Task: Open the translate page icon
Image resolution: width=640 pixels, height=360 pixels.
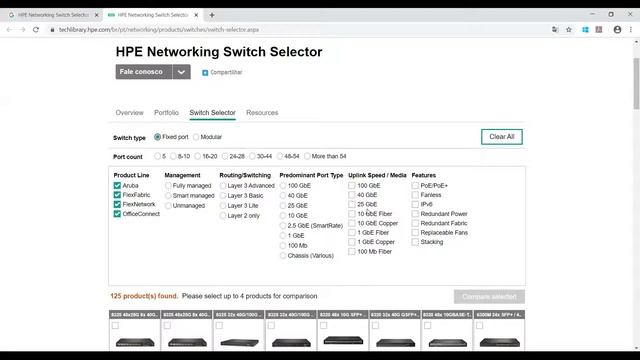Action: (555, 29)
